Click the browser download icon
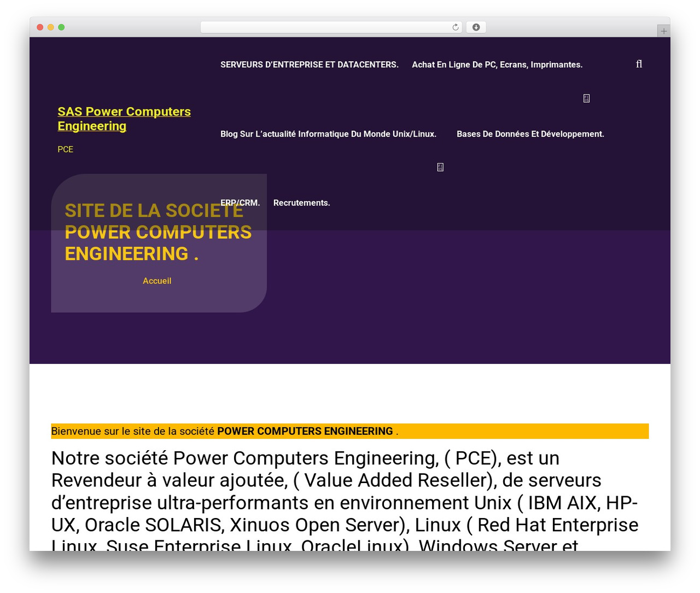Image resolution: width=700 pixels, height=593 pixels. [476, 27]
